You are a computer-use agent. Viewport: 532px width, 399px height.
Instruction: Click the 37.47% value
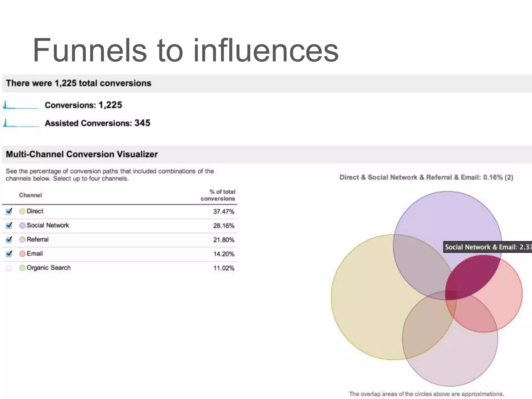[224, 211]
